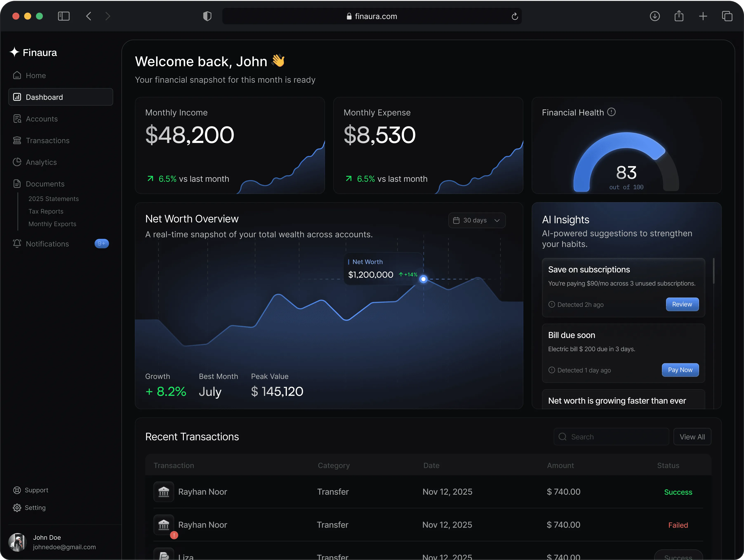Open Notifications with the bell icon

(18, 244)
